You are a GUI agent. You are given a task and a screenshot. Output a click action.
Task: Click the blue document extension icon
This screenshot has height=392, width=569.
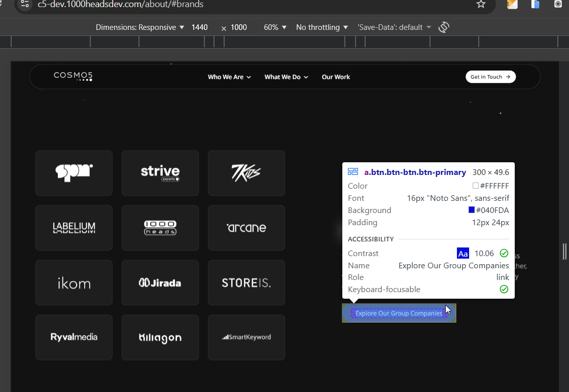[535, 4]
